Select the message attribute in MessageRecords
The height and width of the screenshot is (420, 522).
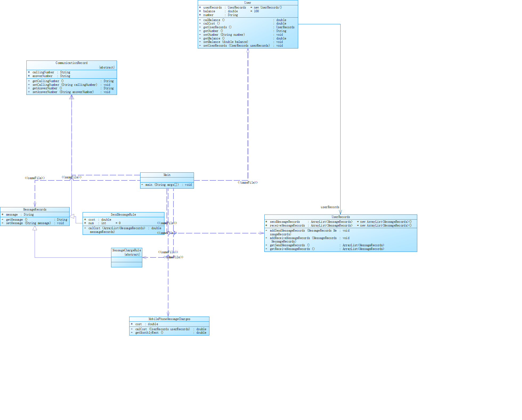12,215
